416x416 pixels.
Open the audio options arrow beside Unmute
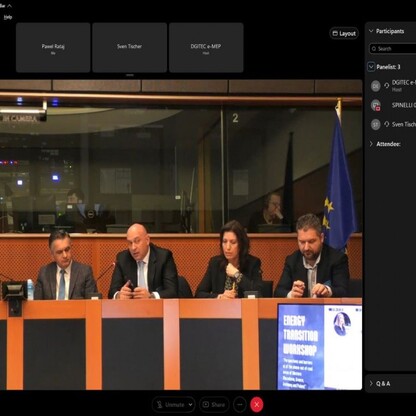(190, 405)
